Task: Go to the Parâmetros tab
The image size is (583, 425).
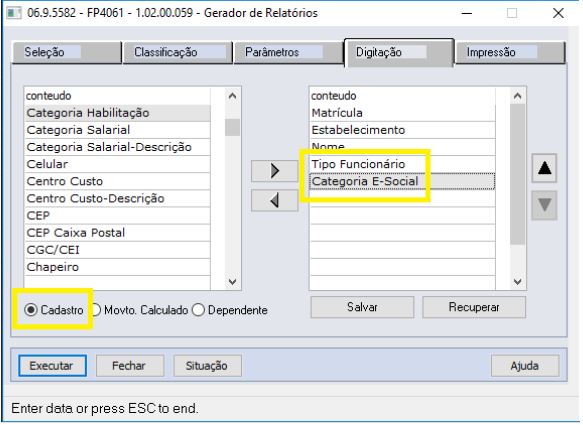Action: (288, 52)
